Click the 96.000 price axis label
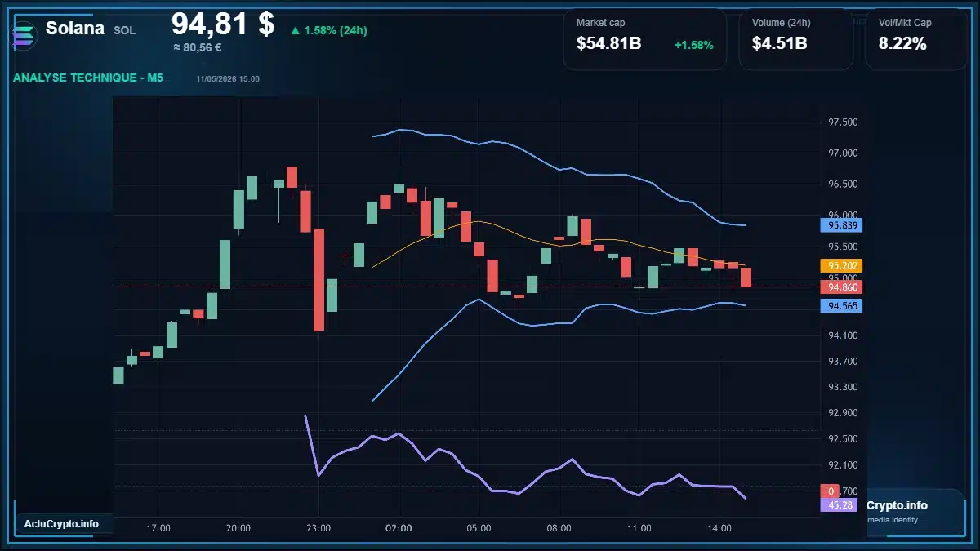Viewport: 980px width, 551px height. click(843, 216)
